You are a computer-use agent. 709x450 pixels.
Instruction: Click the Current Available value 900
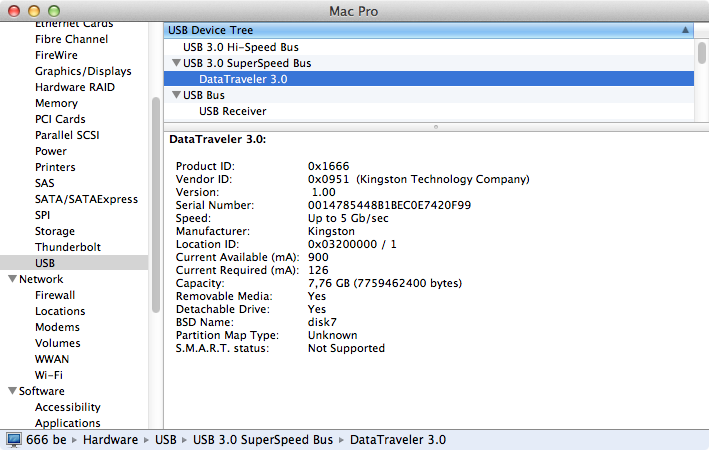318,257
